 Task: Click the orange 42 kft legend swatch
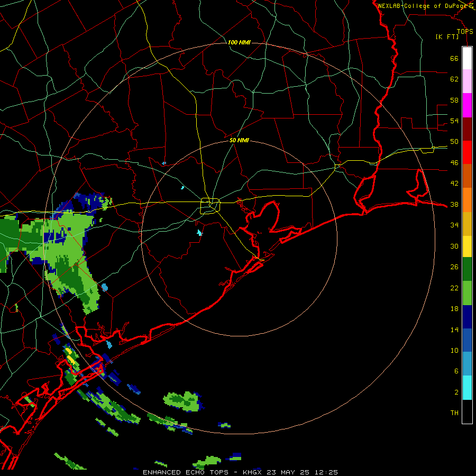pos(467,200)
